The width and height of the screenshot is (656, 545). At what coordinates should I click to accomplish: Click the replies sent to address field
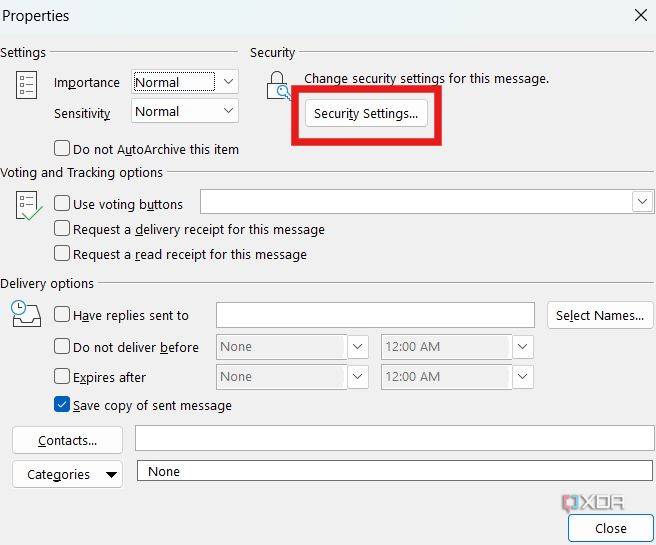click(x=375, y=315)
